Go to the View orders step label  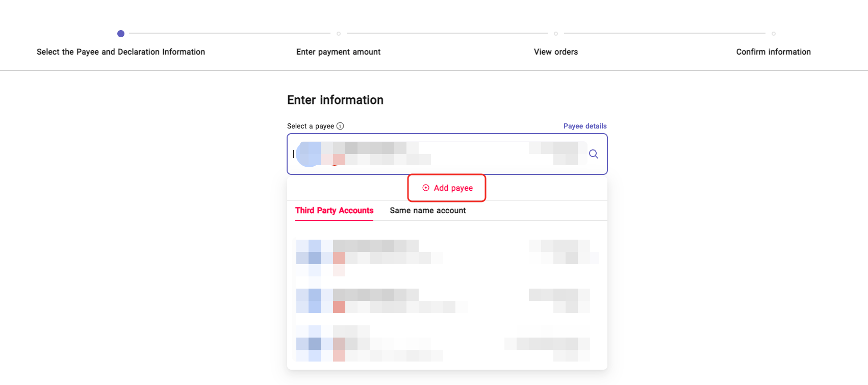point(556,52)
